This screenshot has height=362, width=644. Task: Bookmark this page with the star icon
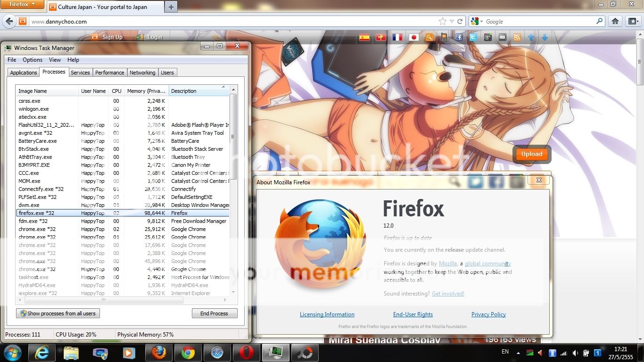click(442, 21)
